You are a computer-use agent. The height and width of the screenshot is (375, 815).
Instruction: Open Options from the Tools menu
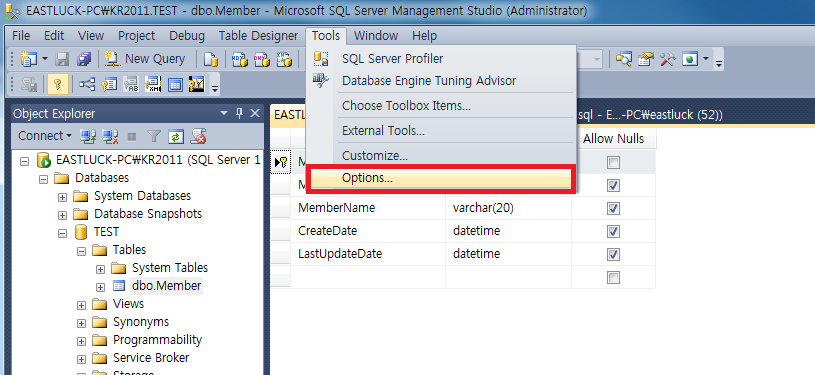pyautogui.click(x=441, y=178)
